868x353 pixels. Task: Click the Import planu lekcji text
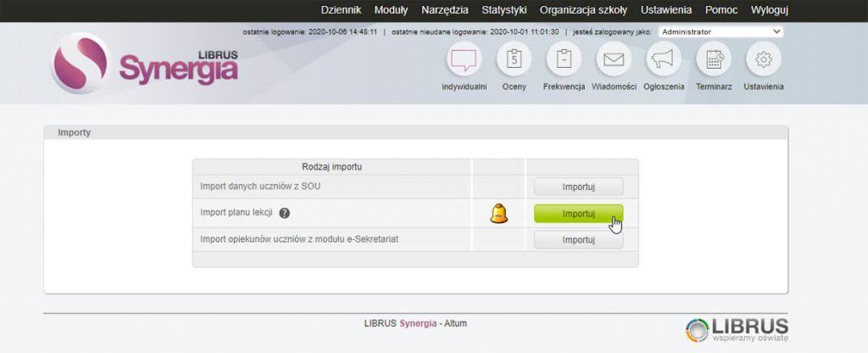pyautogui.click(x=236, y=213)
